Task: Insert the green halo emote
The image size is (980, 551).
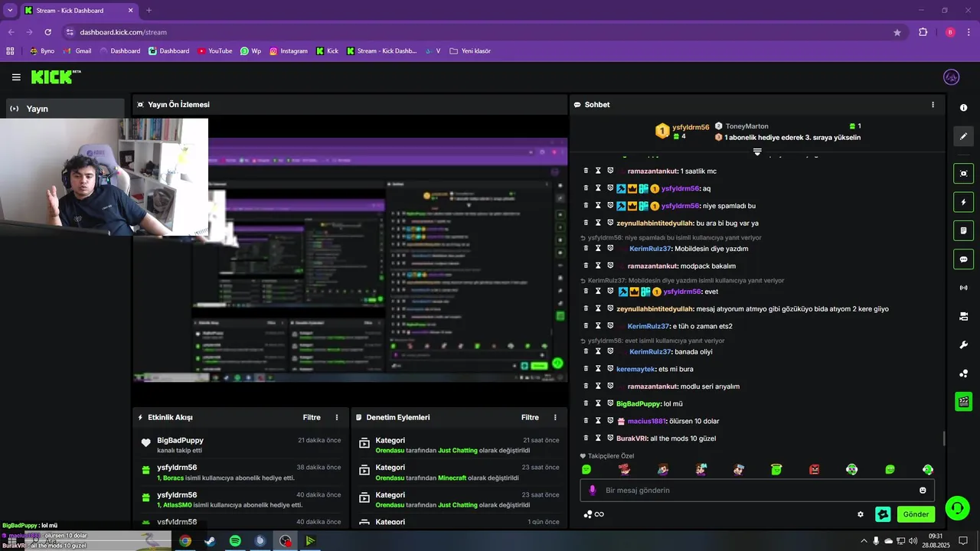Action: click(776, 469)
